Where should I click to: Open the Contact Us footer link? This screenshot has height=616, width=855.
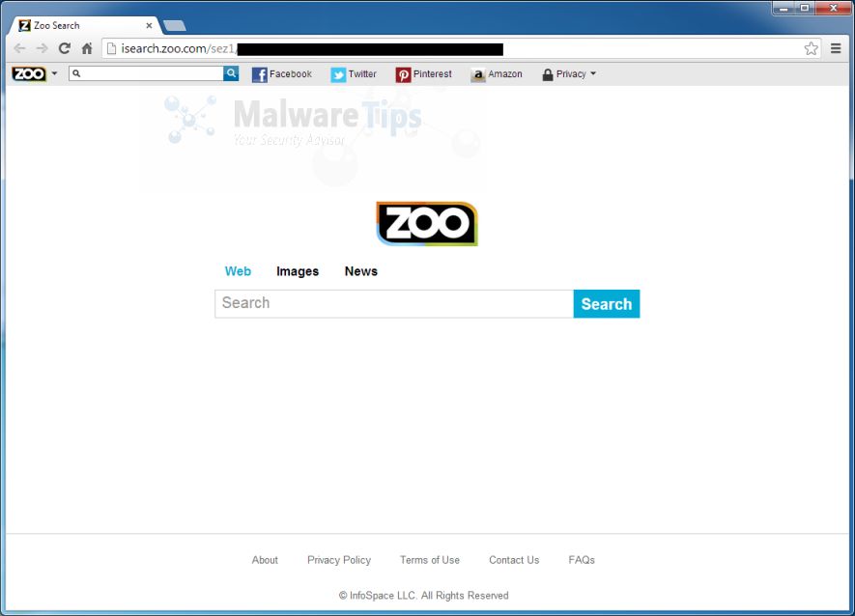coord(514,560)
